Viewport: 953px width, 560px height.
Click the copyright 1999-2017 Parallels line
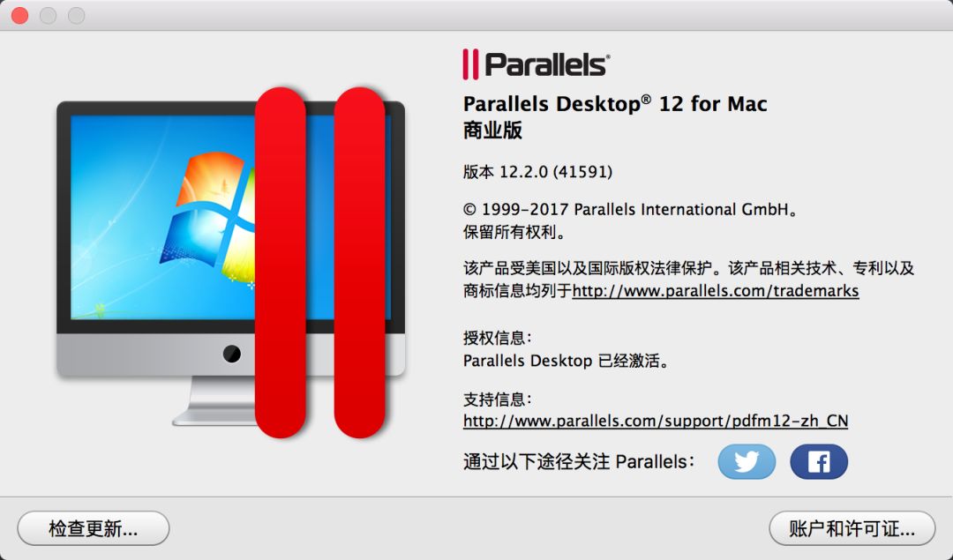(x=630, y=210)
